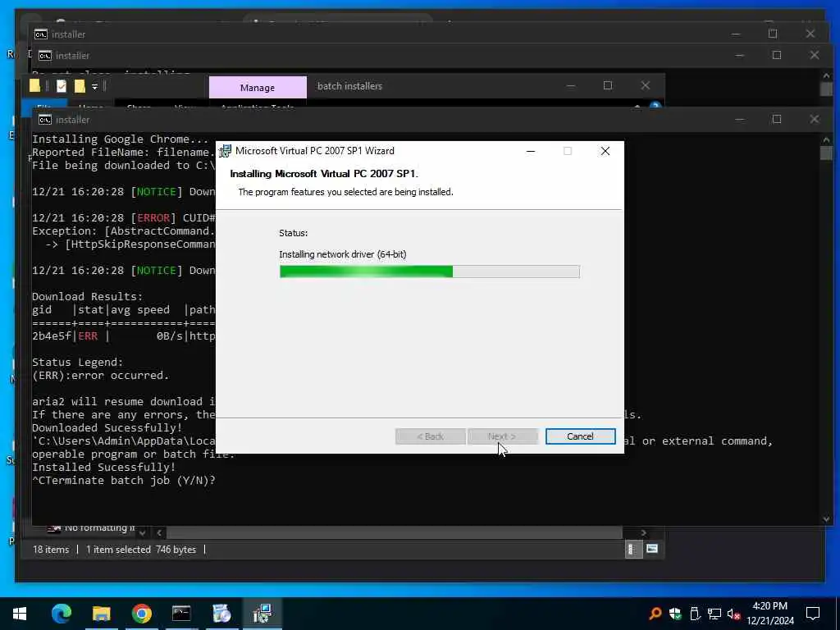Click the Explorer horizontal scrollbar track
This screenshot has width=840, height=630.
coord(395,532)
